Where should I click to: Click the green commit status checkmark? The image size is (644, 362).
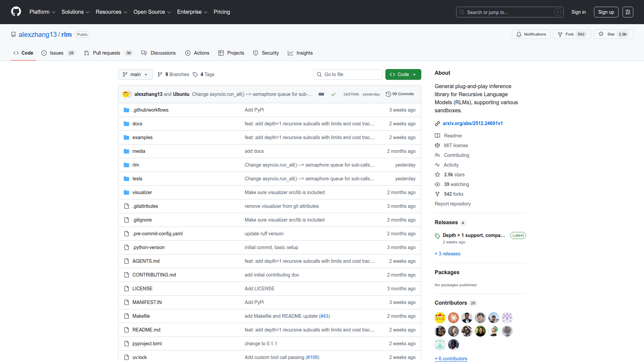click(x=333, y=94)
